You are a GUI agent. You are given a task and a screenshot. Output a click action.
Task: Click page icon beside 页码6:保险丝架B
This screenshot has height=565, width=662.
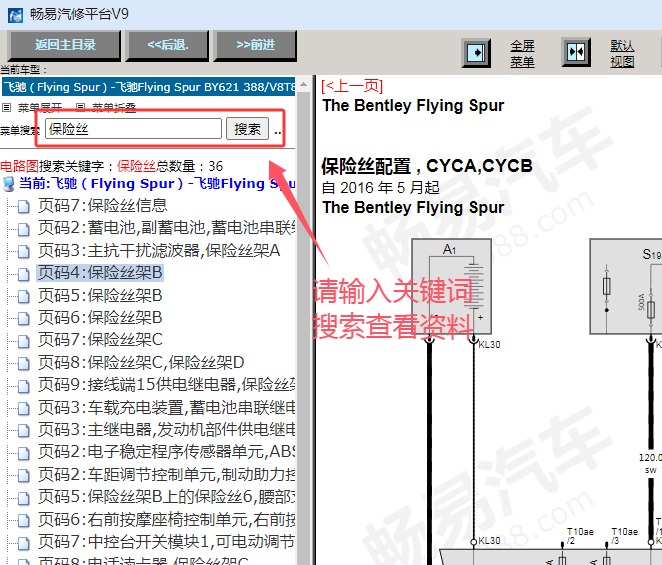tap(24, 318)
